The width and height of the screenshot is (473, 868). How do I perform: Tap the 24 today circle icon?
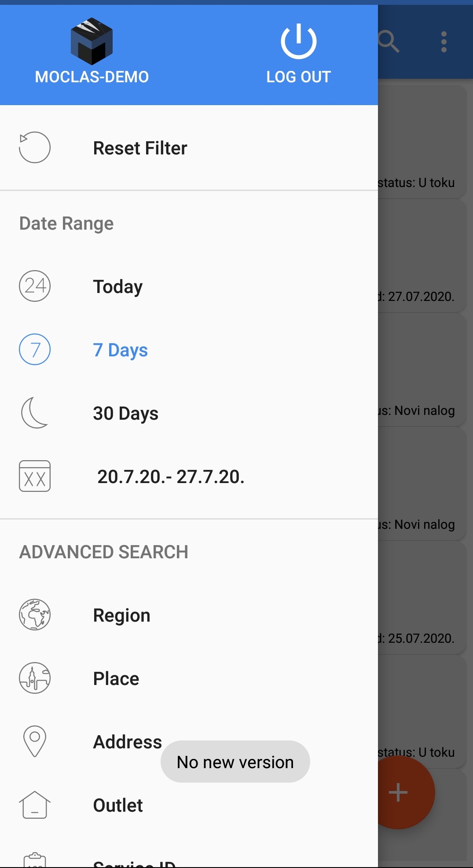[34, 286]
